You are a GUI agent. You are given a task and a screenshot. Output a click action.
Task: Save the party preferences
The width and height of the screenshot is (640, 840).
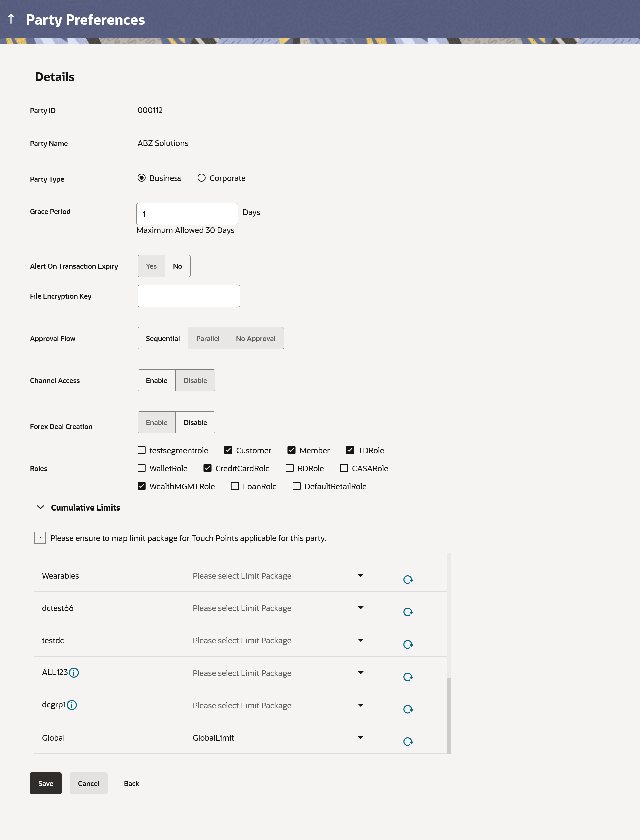pos(46,783)
